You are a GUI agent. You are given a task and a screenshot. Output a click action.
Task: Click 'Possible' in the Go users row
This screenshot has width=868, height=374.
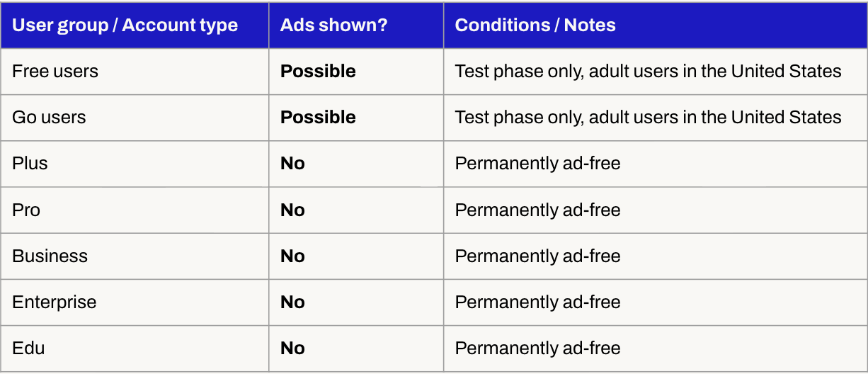[x=318, y=118]
